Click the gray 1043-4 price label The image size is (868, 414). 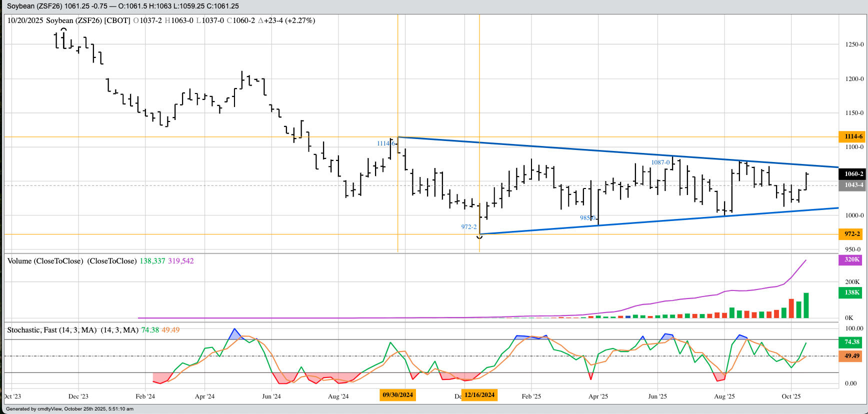[852, 185]
